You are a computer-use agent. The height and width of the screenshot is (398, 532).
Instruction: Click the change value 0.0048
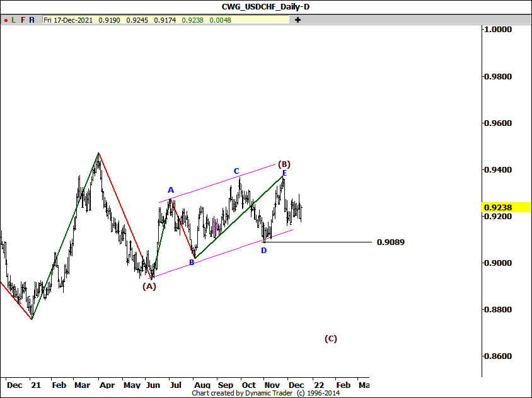(x=220, y=20)
